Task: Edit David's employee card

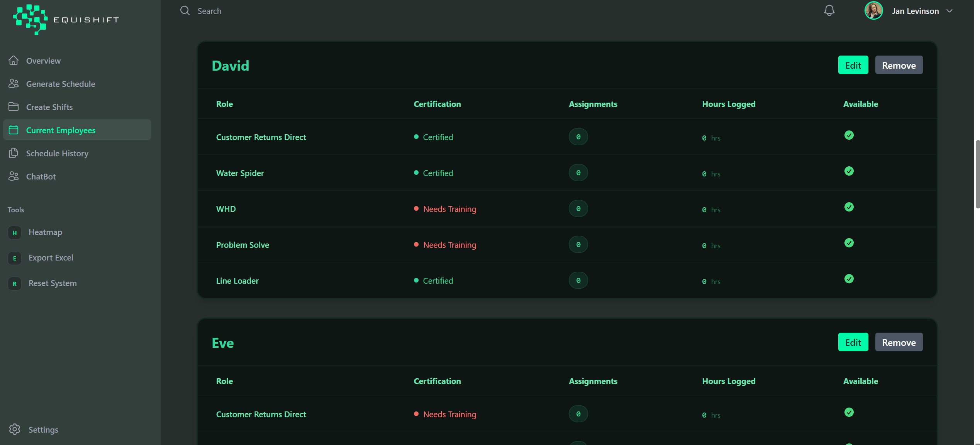Action: click(853, 65)
